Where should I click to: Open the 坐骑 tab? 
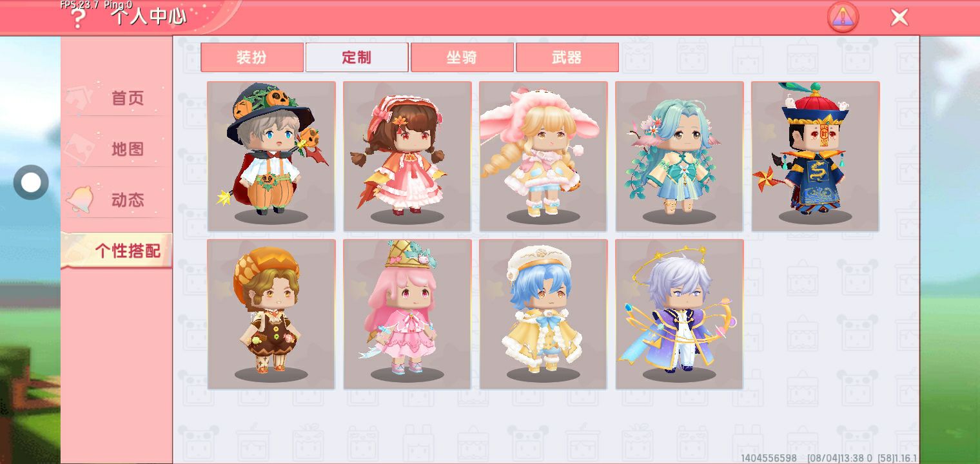pyautogui.click(x=462, y=57)
